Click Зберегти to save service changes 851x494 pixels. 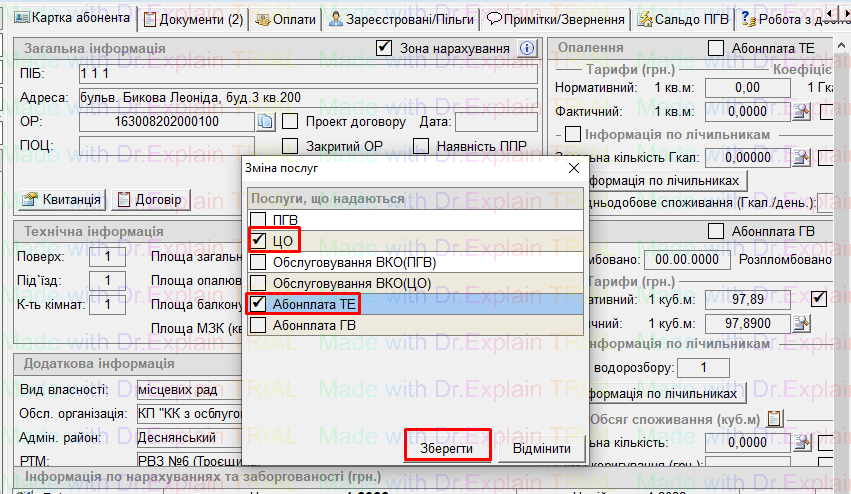[447, 448]
